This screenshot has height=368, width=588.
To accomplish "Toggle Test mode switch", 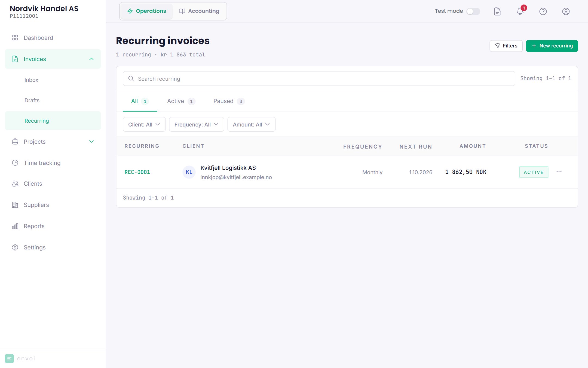I will point(473,11).
